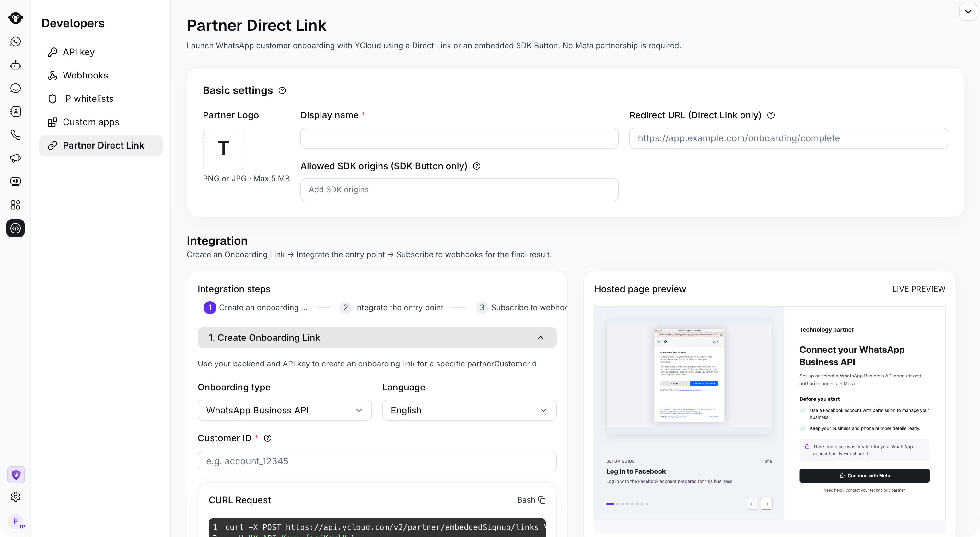Go to step 3 Subscribe to webhooks
Image resolution: width=980 pixels, height=537 pixels.
click(x=521, y=307)
